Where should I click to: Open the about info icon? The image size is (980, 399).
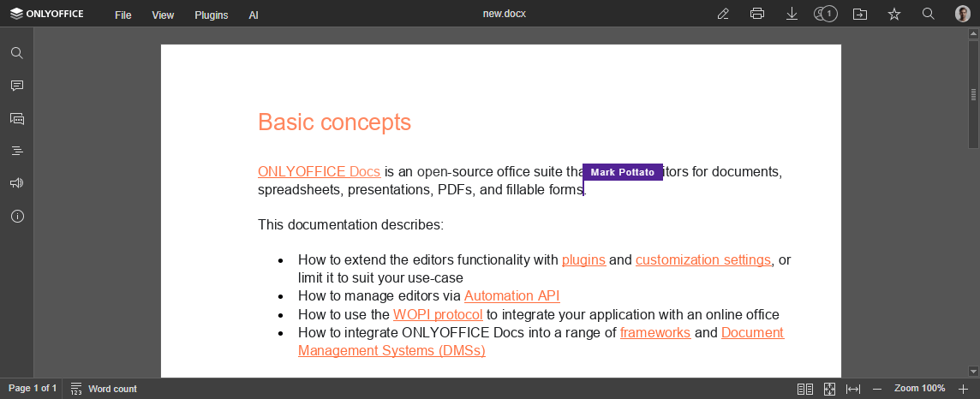17,216
